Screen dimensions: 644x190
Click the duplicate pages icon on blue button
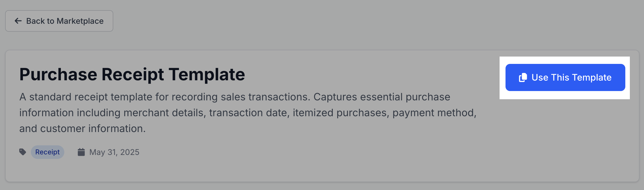(x=523, y=77)
